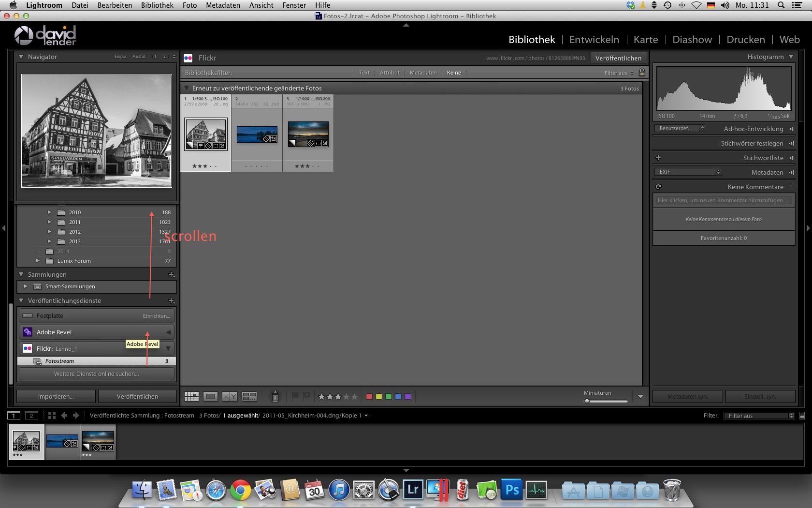This screenshot has height=508, width=812.
Task: Open Metadaten menu in menu bar
Action: tap(223, 5)
